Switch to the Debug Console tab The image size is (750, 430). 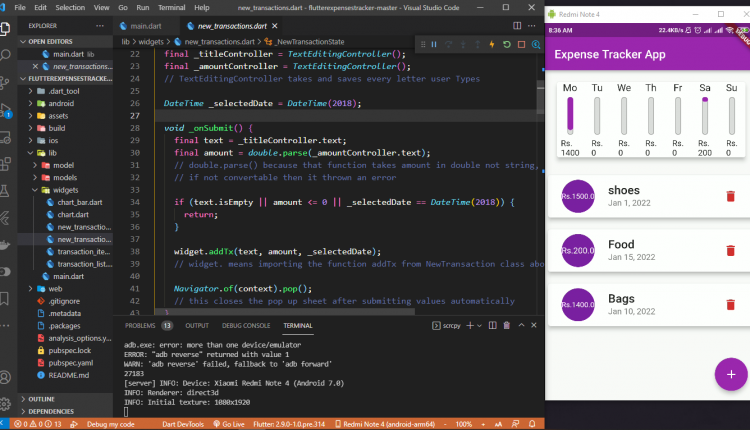point(246,325)
